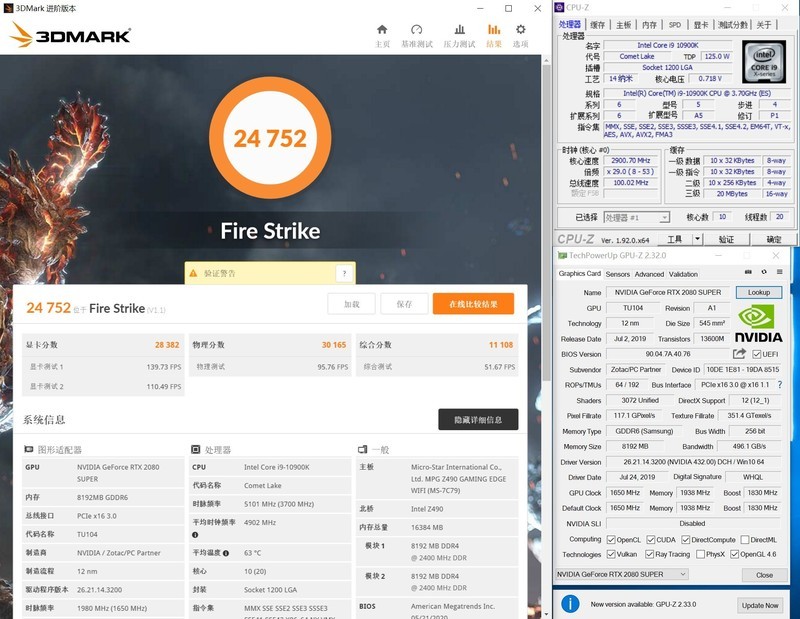Switch to the CPU-Z SPD tab
Screen dimensions: 800x619
[x=674, y=24]
